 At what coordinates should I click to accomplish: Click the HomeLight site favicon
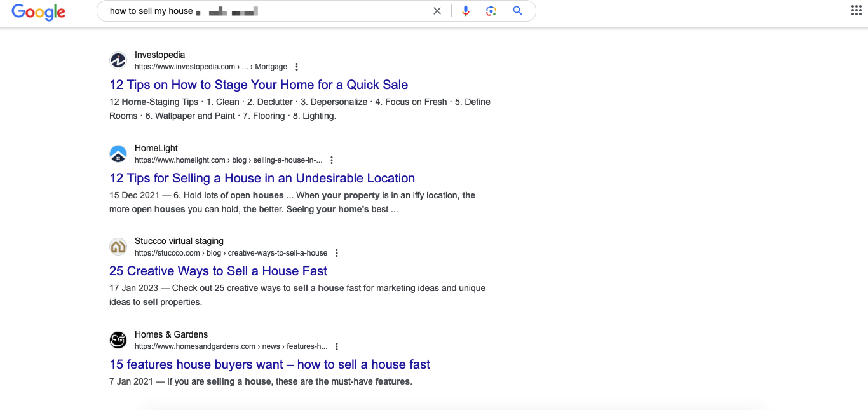118,154
